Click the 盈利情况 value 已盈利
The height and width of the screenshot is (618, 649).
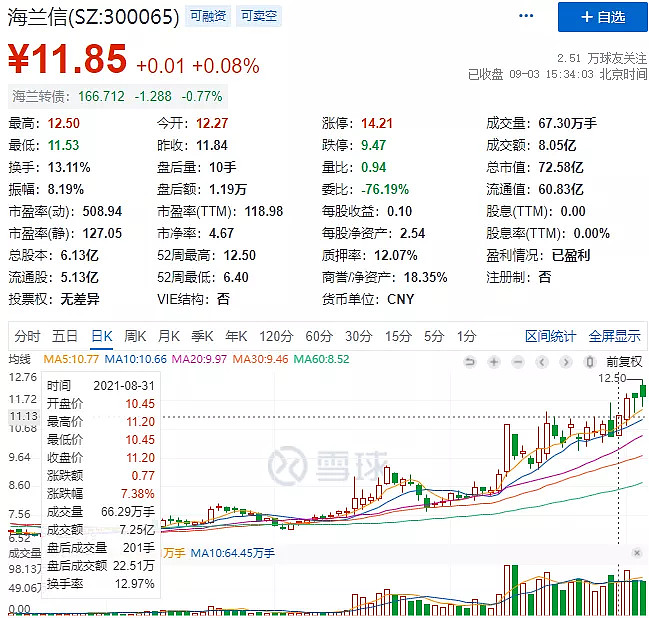tap(571, 255)
